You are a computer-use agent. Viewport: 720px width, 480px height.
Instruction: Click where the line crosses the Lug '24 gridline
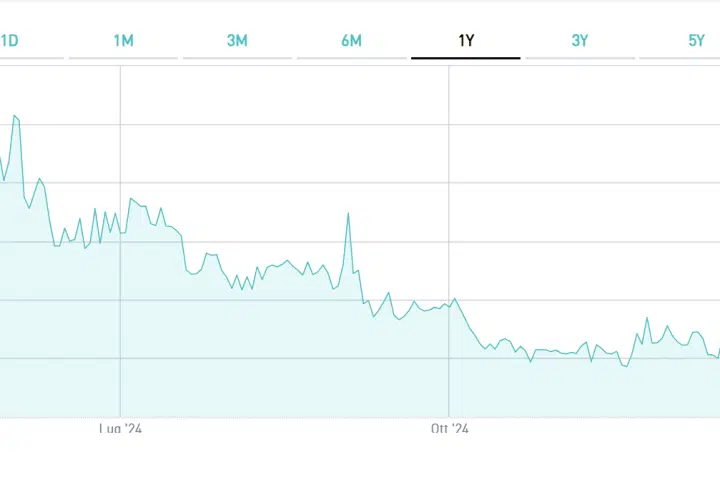(x=121, y=232)
